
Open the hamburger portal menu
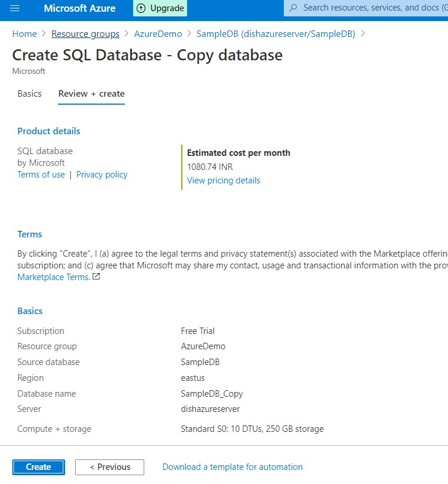click(15, 8)
